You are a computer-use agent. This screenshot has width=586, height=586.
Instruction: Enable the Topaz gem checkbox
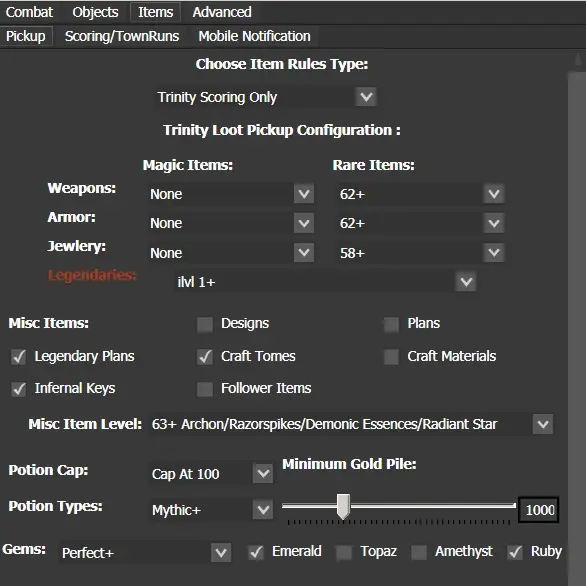click(x=344, y=552)
